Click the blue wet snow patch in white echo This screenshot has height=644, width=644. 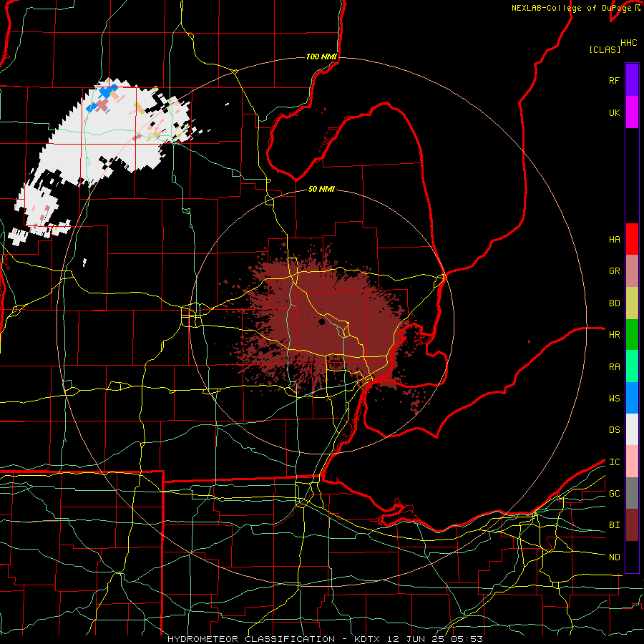click(x=107, y=91)
